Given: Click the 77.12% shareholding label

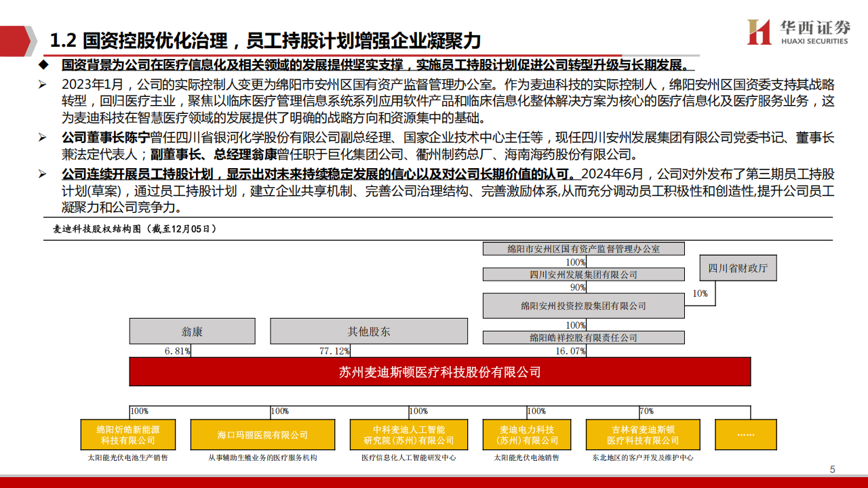Looking at the screenshot, I should click(x=334, y=350).
